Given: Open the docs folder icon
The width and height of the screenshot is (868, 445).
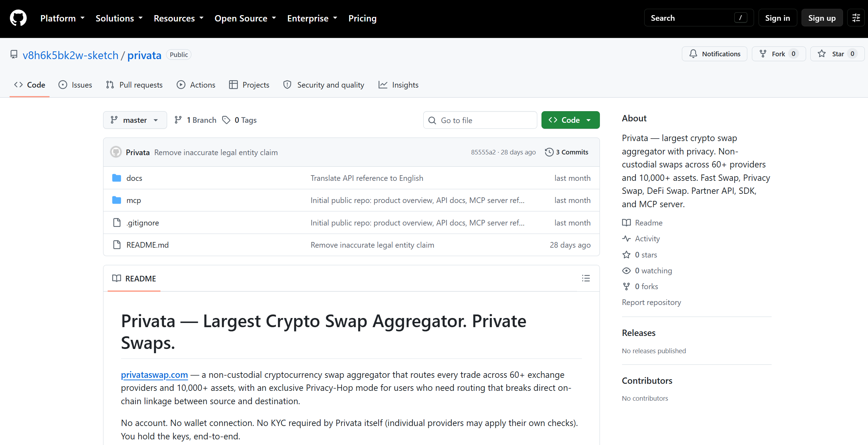Looking at the screenshot, I should point(116,178).
